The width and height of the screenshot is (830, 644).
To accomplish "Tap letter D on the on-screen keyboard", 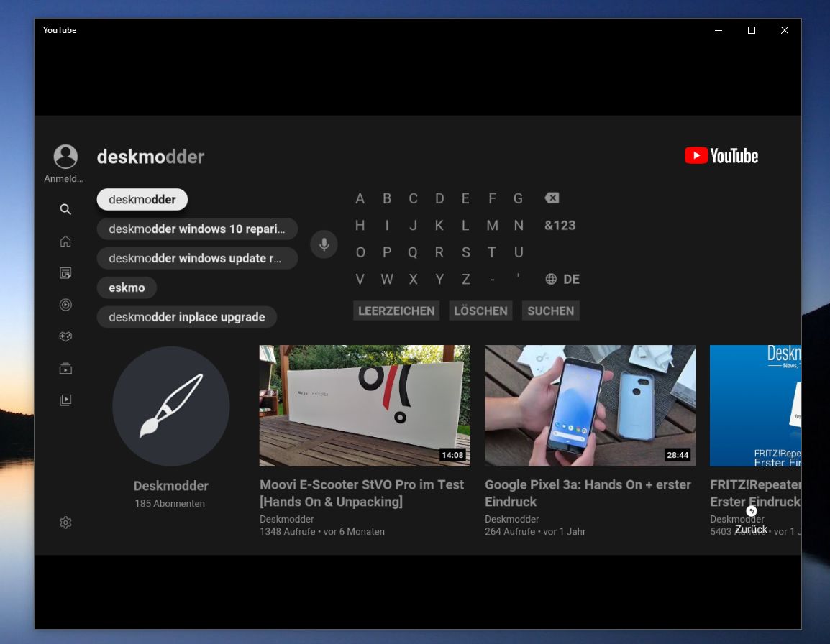I will pos(439,198).
